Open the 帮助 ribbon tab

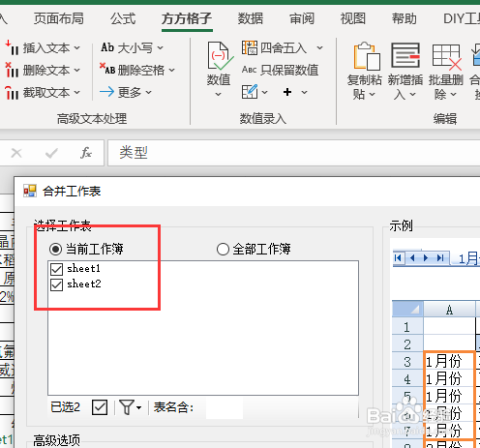coord(405,18)
